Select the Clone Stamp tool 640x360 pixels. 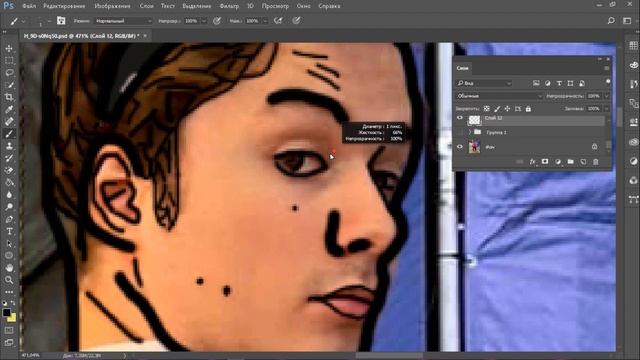9,146
